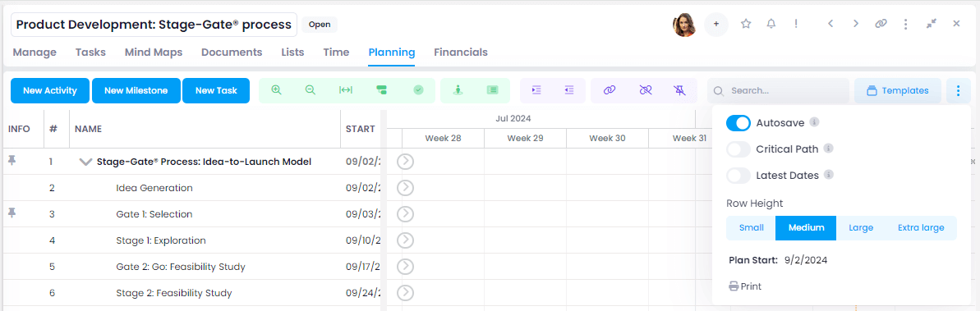This screenshot has height=311, width=980.
Task: Click the star favorite icon
Action: point(746,24)
